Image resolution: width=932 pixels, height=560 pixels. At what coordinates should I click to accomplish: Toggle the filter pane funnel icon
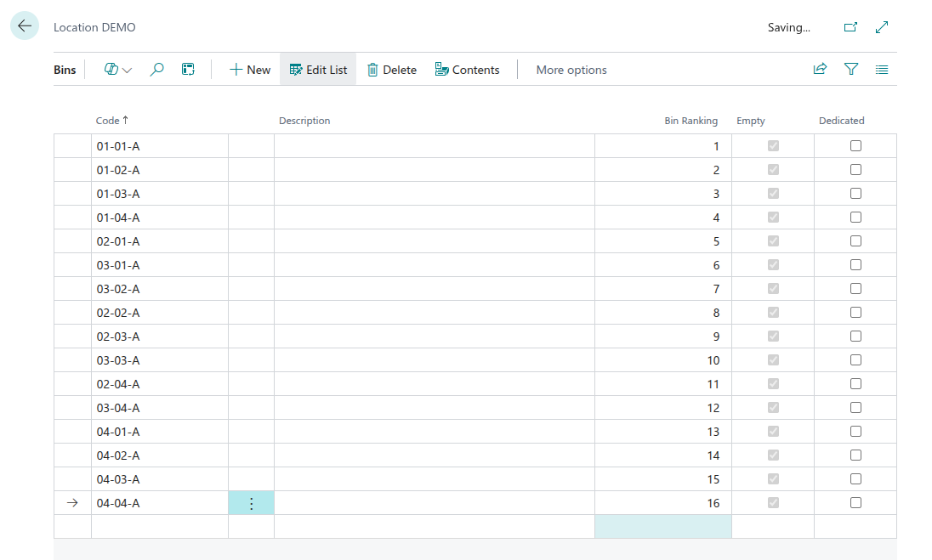tap(850, 70)
